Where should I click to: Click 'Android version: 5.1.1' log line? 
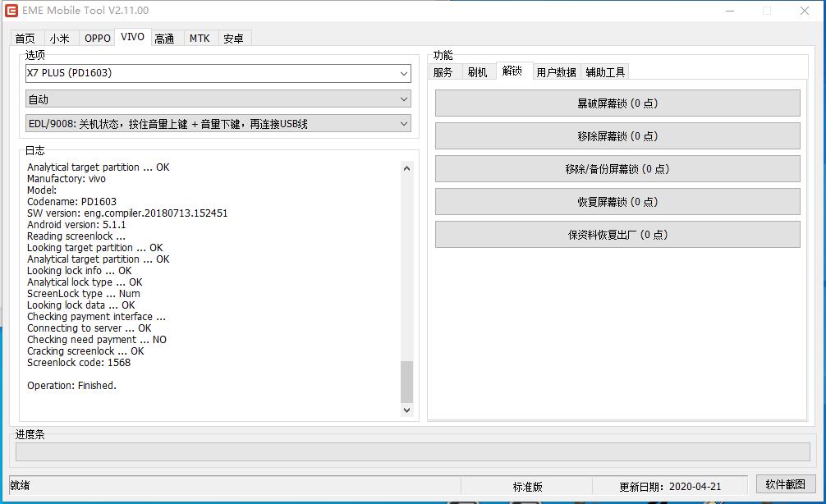[x=76, y=225]
